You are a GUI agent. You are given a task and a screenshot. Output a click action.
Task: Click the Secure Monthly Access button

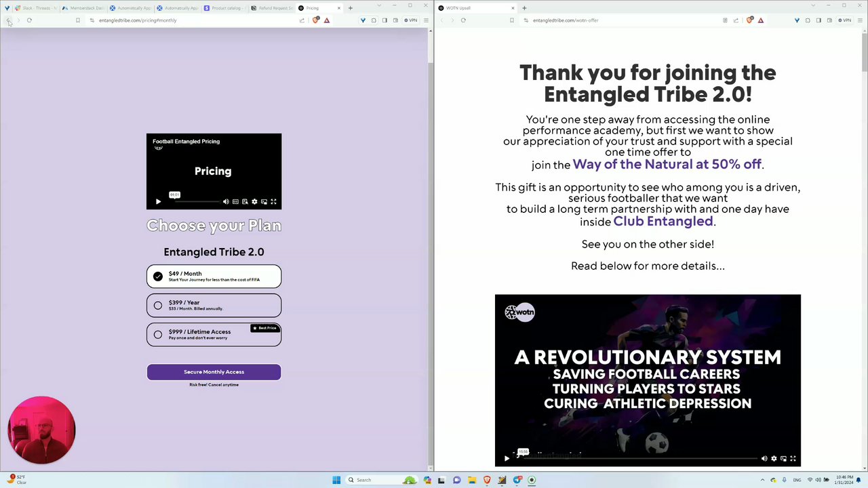point(214,371)
